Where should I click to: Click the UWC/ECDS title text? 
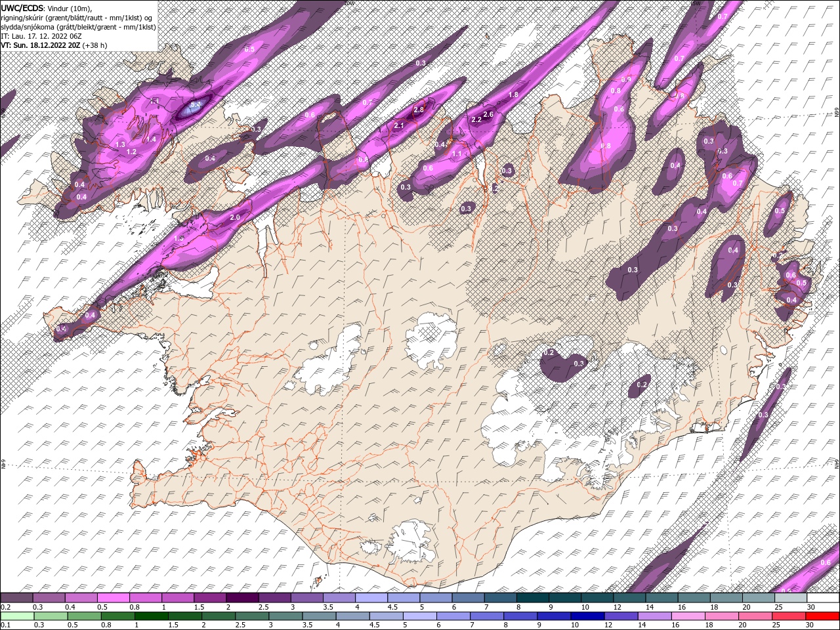coord(23,8)
